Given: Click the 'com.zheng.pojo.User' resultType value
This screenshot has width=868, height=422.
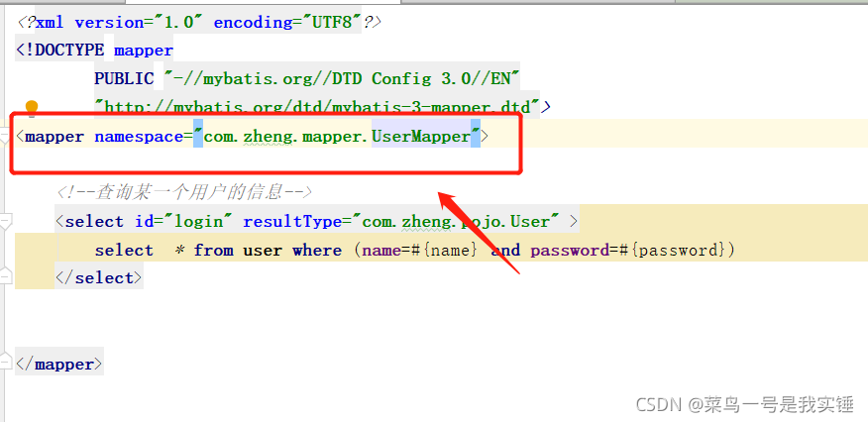Looking at the screenshot, I should click(456, 221).
